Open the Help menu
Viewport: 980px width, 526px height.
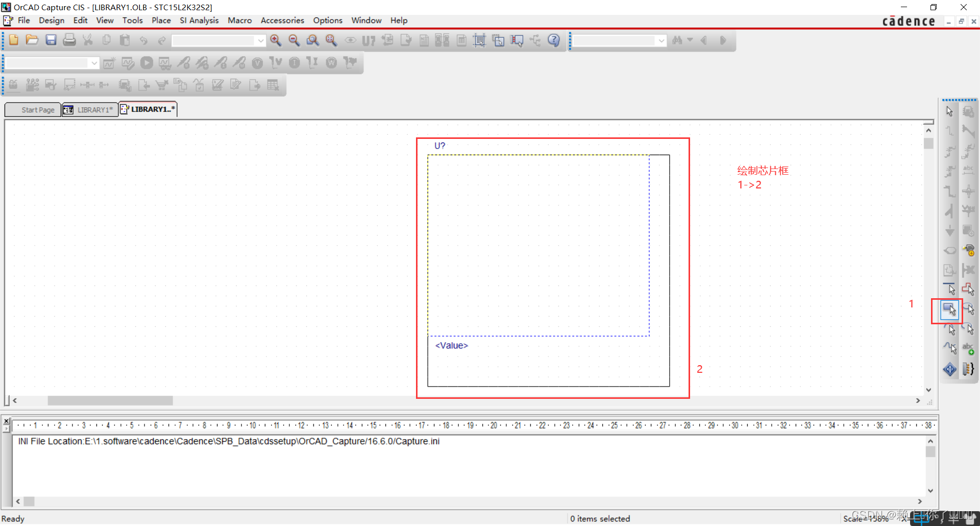(x=399, y=20)
